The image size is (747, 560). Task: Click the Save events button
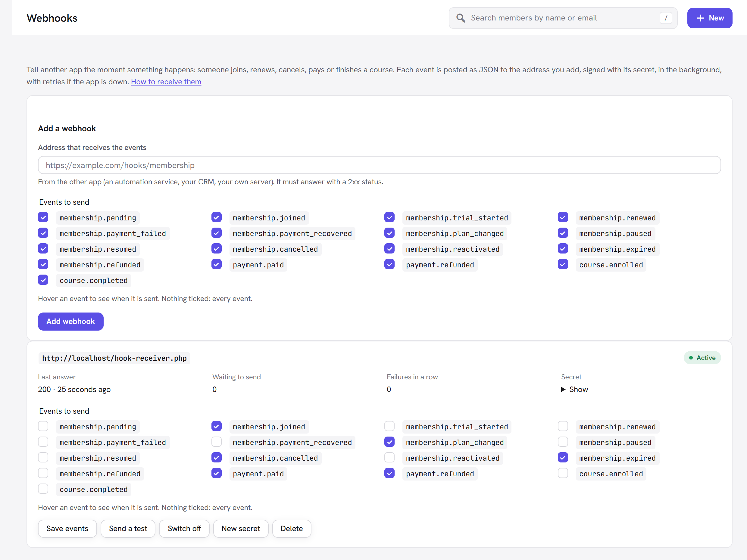(x=67, y=528)
